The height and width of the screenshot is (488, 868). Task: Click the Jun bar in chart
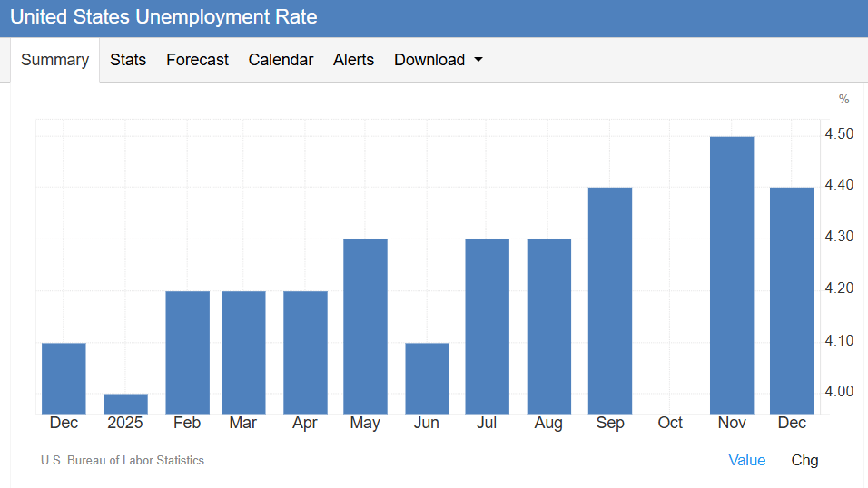pos(428,378)
